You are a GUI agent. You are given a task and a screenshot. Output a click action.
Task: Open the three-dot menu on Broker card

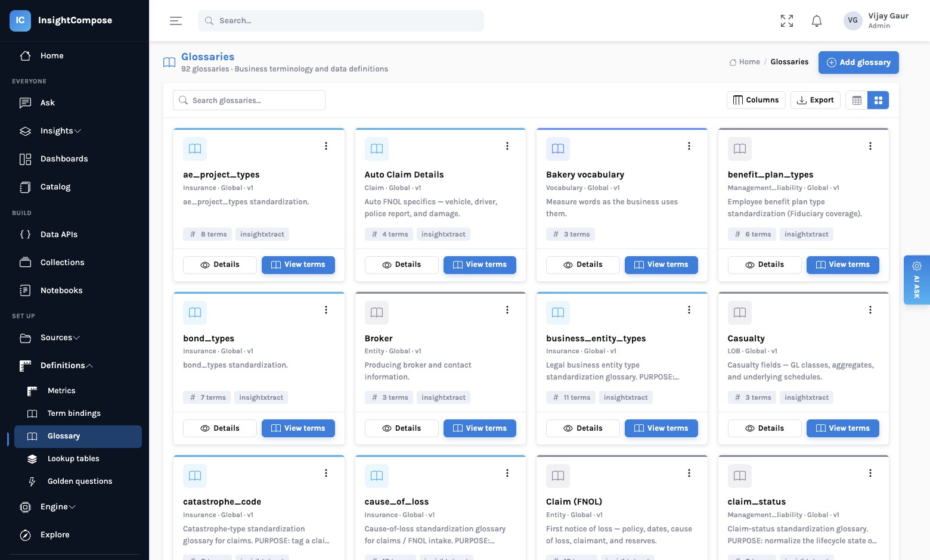point(507,310)
